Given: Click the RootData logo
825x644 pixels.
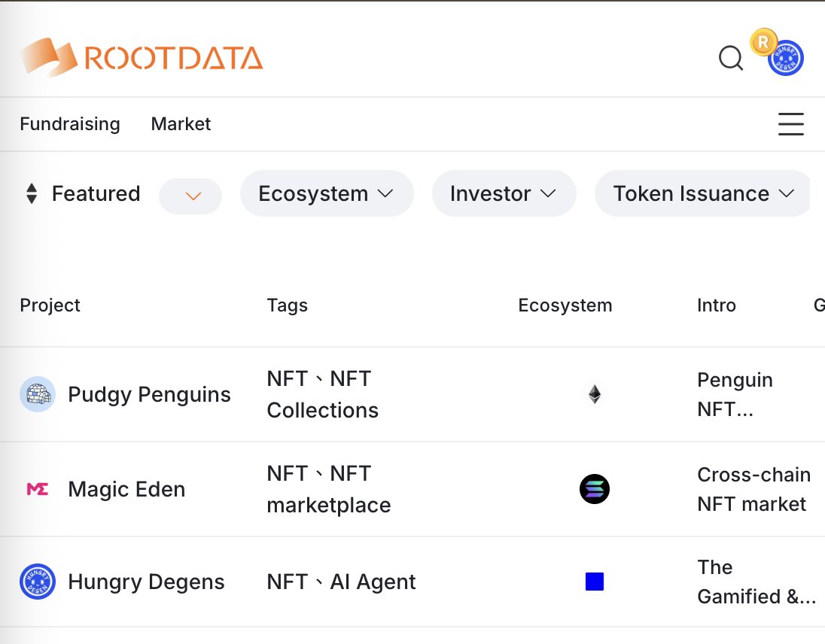Looking at the screenshot, I should click(142, 58).
